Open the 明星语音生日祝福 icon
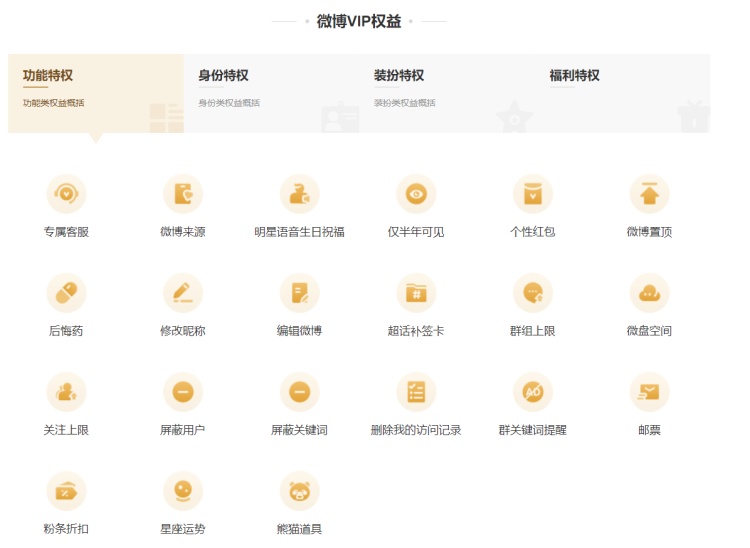750x548 pixels. 299,194
